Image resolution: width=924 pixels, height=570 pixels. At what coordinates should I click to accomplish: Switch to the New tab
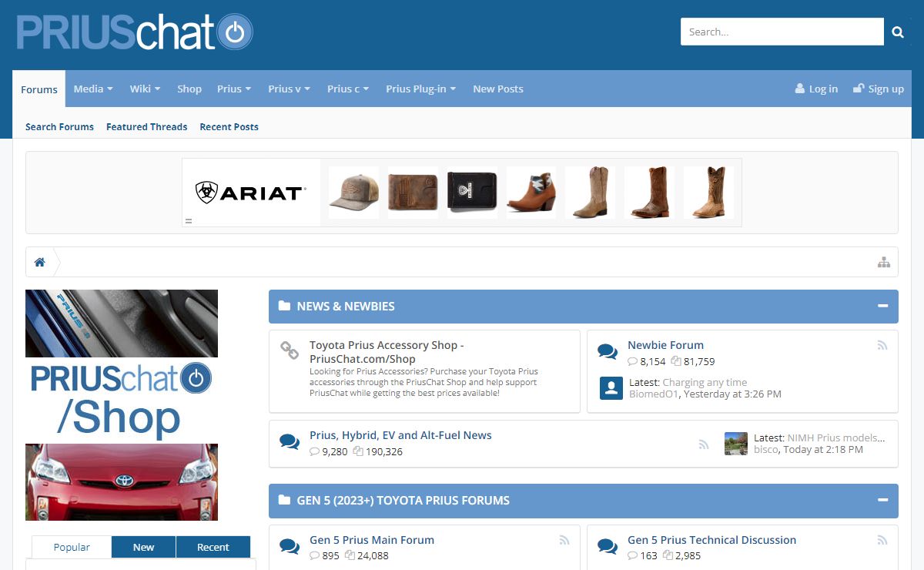point(143,547)
